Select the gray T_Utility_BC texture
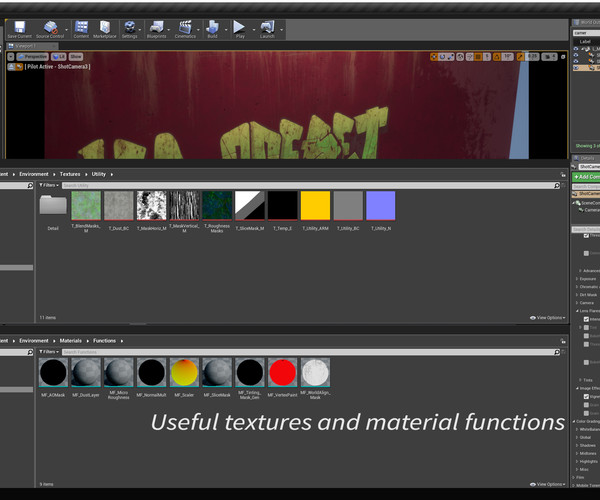600x500 pixels. (348, 206)
